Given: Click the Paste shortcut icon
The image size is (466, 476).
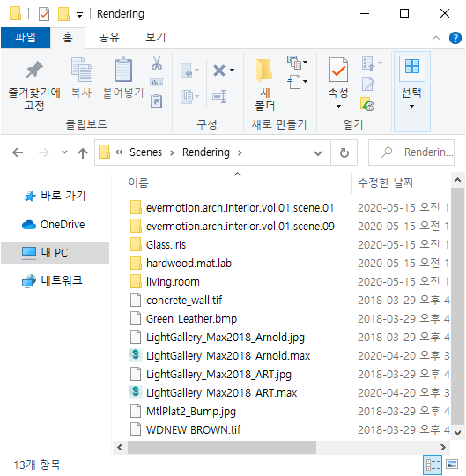Looking at the screenshot, I should tap(157, 101).
